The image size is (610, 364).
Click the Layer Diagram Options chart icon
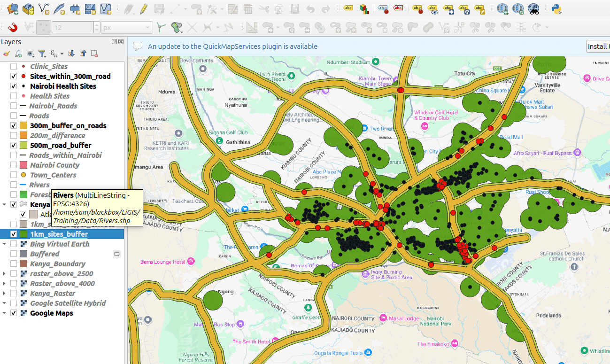(x=363, y=8)
